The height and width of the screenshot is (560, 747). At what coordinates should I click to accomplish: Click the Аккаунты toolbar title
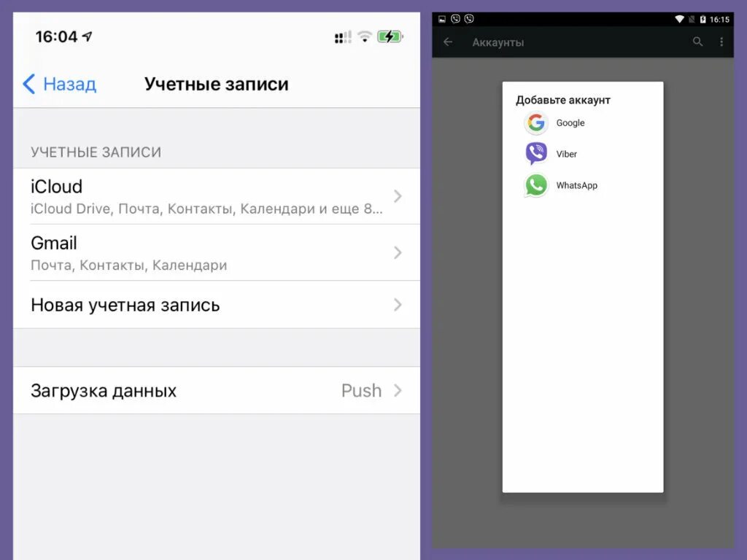(x=498, y=42)
